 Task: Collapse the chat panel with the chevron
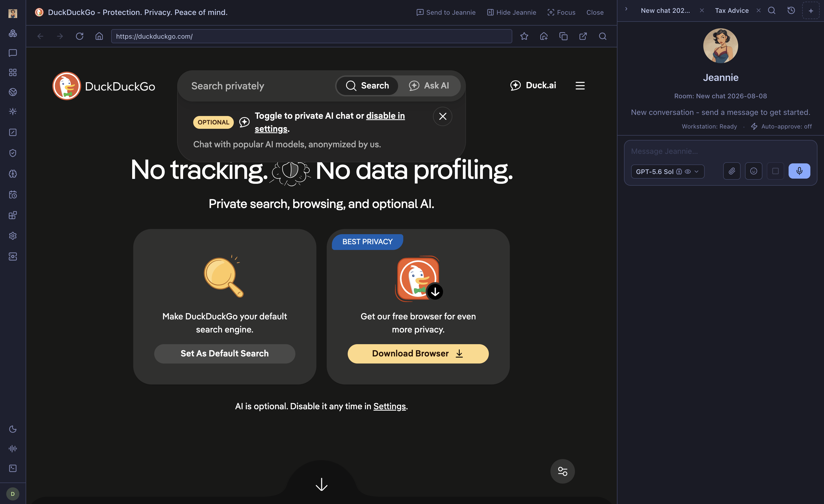pos(626,9)
